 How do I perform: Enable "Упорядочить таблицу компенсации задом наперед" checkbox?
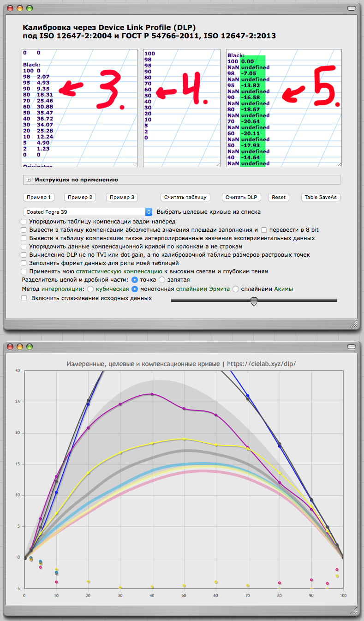point(24,222)
